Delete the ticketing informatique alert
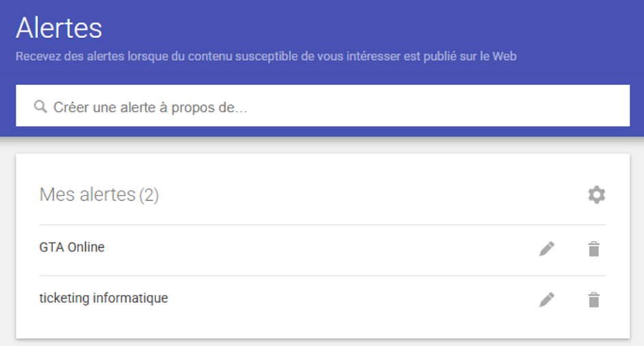The width and height of the screenshot is (644, 346). (x=594, y=300)
